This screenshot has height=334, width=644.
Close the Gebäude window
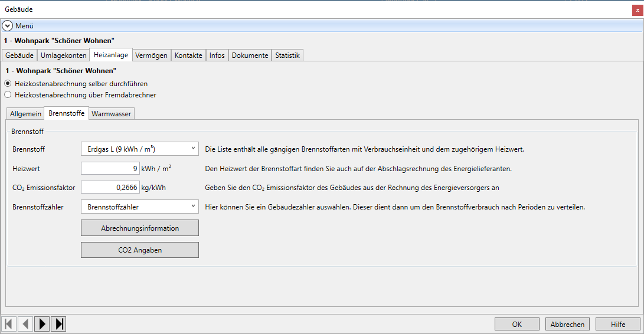tap(636, 9)
